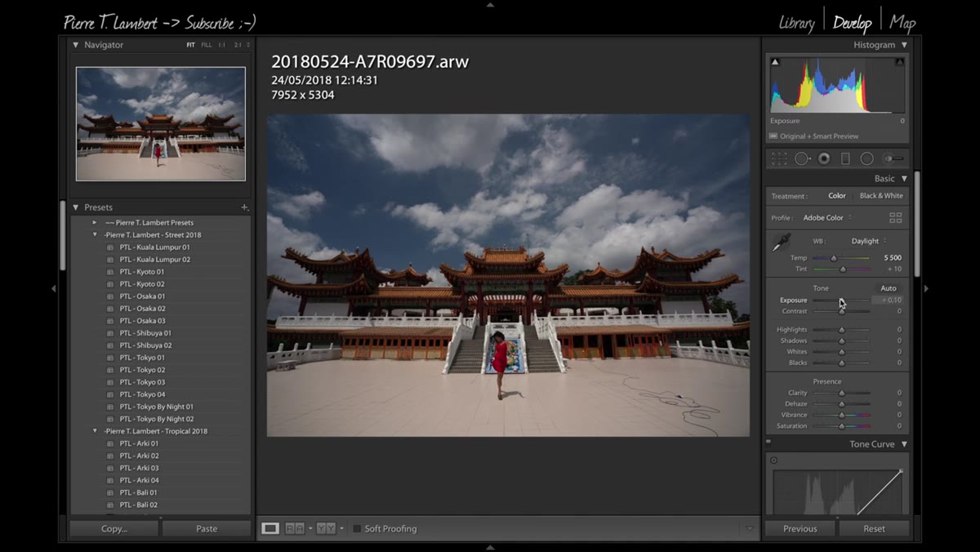Collapse the Basic panel
Image resolution: width=980 pixels, height=552 pixels.
[904, 179]
